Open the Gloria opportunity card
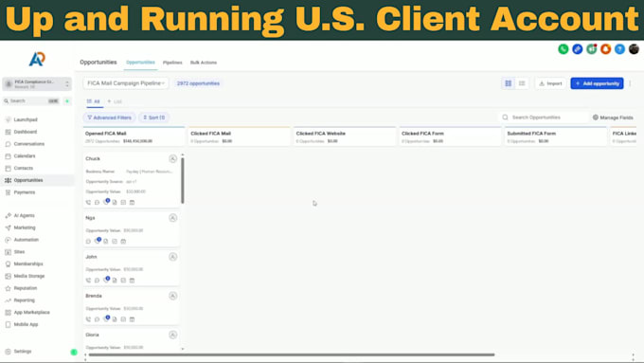 (x=131, y=340)
